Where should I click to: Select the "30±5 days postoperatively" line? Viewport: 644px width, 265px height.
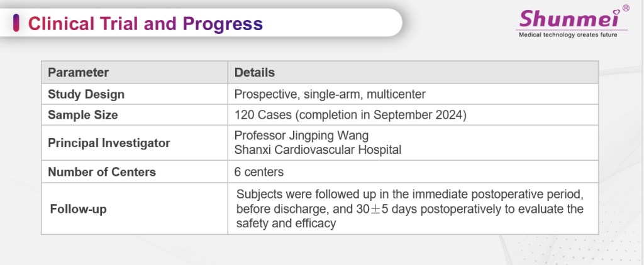tap(410, 208)
